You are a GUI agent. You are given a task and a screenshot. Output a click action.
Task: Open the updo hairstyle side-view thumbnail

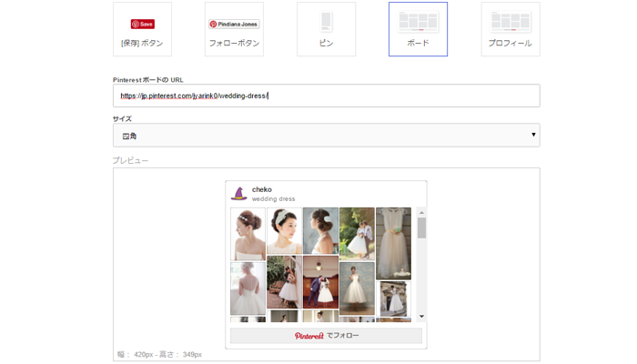point(248,234)
